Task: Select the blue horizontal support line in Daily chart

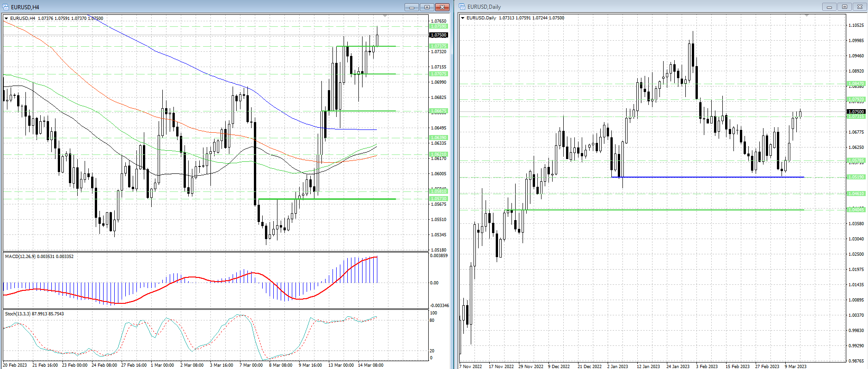Action: [708, 177]
